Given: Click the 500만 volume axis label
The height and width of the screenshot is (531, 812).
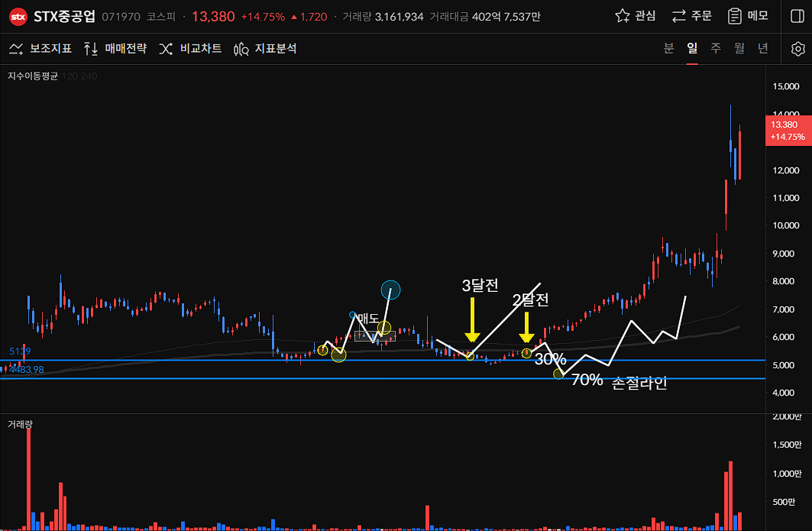Looking at the screenshot, I should tap(784, 501).
